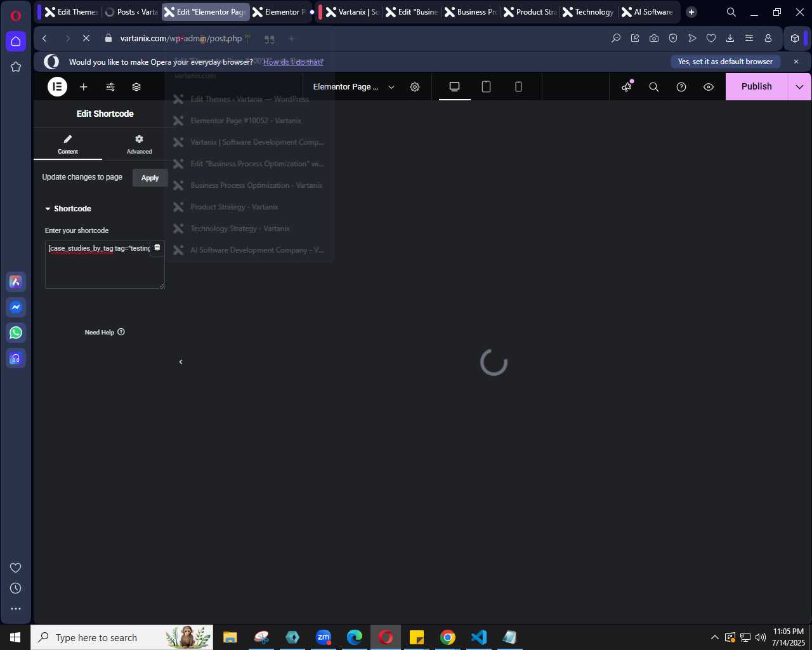Switch to the Vartanix | So browser tab
Image resolution: width=812 pixels, height=650 pixels.
tap(353, 12)
